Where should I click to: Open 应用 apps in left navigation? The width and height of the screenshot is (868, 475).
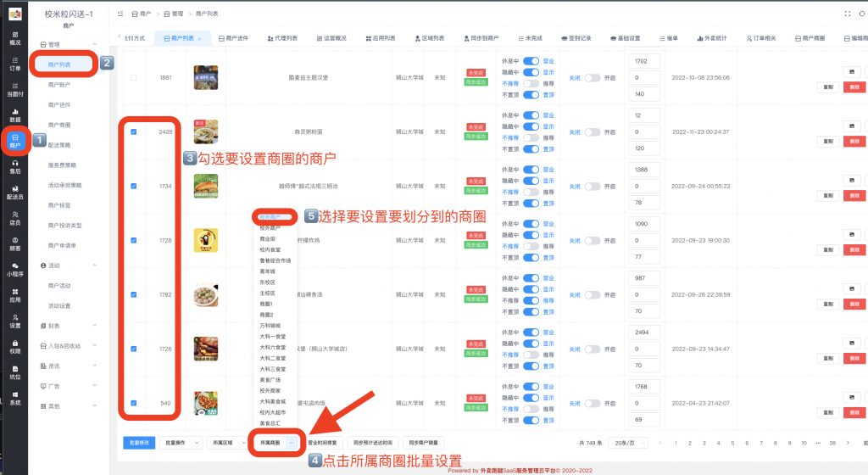click(x=15, y=296)
